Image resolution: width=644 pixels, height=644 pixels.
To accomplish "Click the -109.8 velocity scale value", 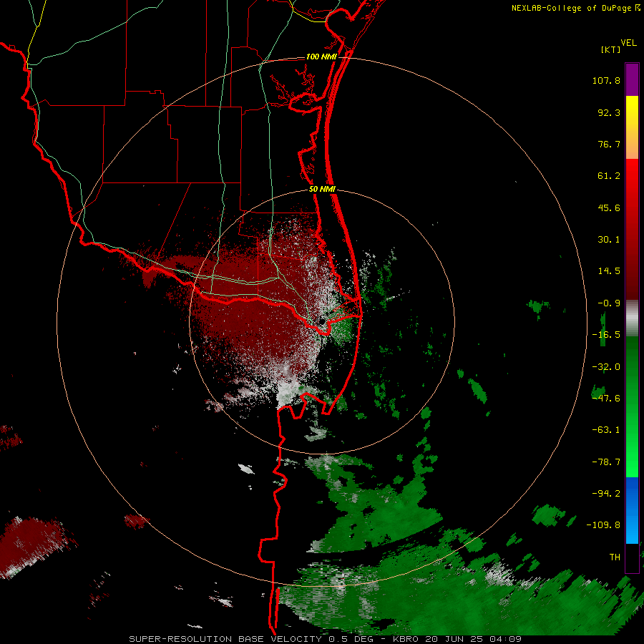I will [x=603, y=525].
